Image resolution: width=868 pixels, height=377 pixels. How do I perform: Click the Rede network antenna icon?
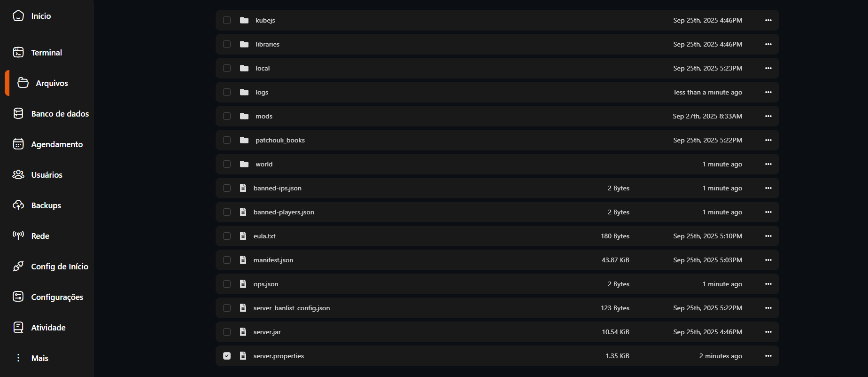(18, 236)
